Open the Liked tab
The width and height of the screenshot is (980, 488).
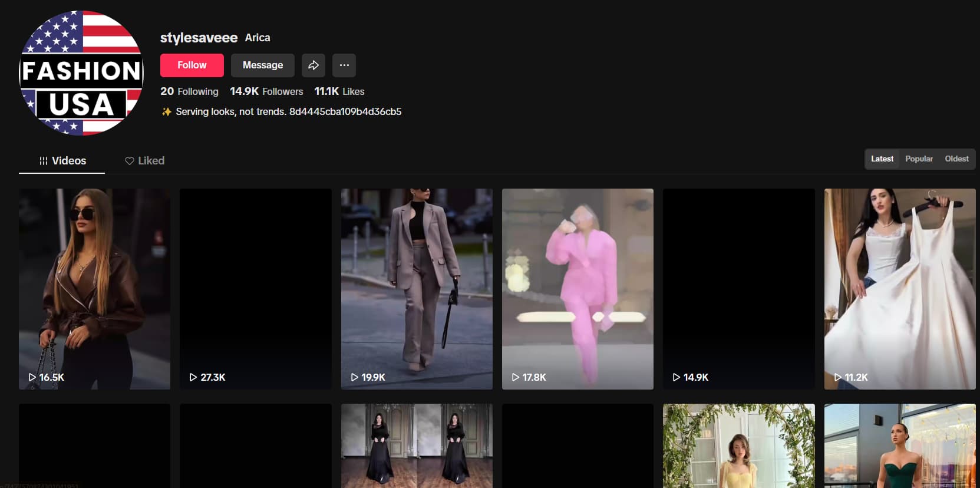coord(144,161)
